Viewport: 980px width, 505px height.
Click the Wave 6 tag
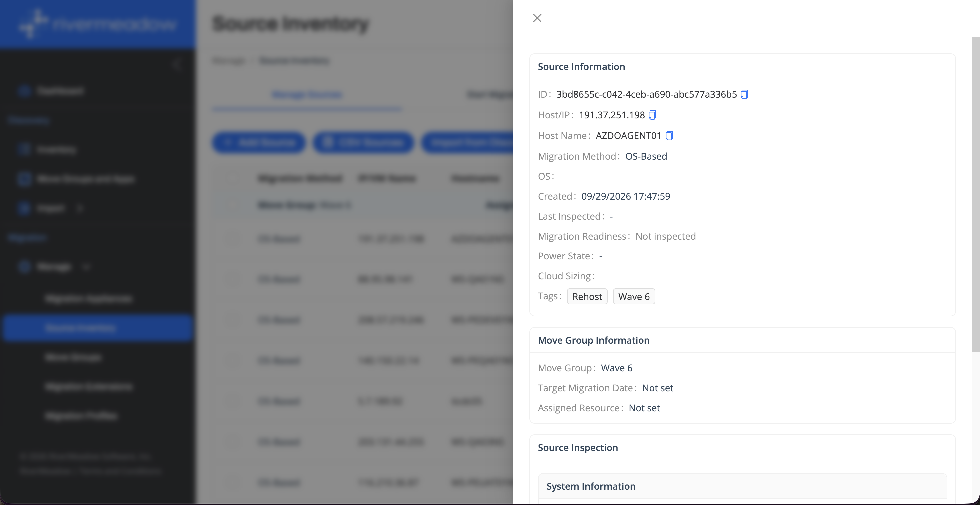point(634,296)
